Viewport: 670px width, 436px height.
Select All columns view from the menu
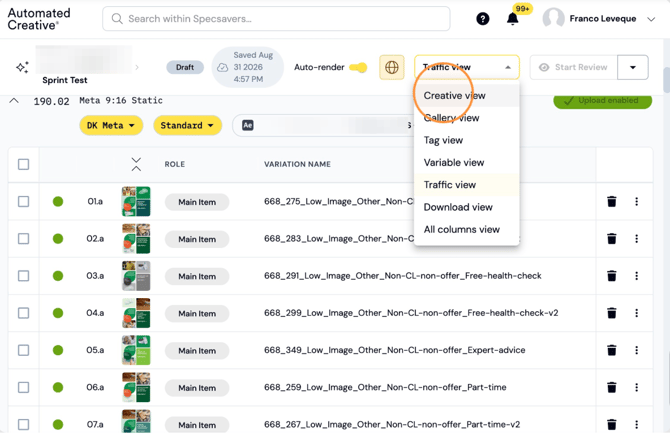click(x=467, y=230)
